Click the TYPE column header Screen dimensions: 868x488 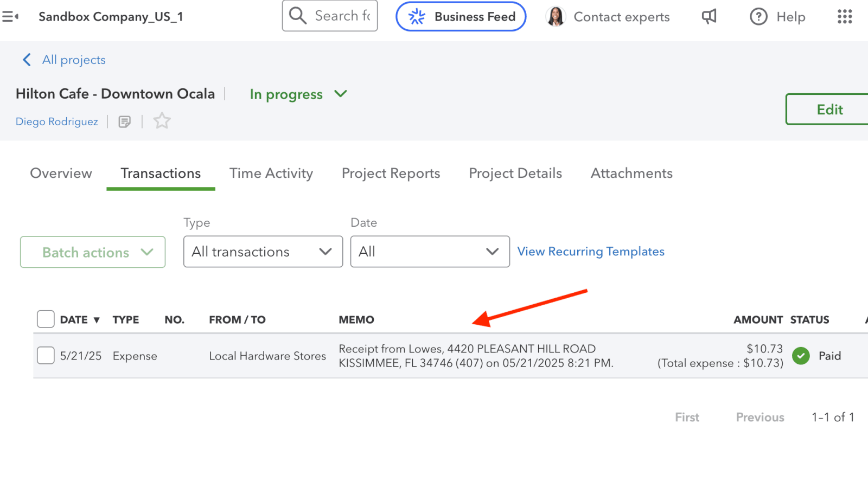(126, 320)
